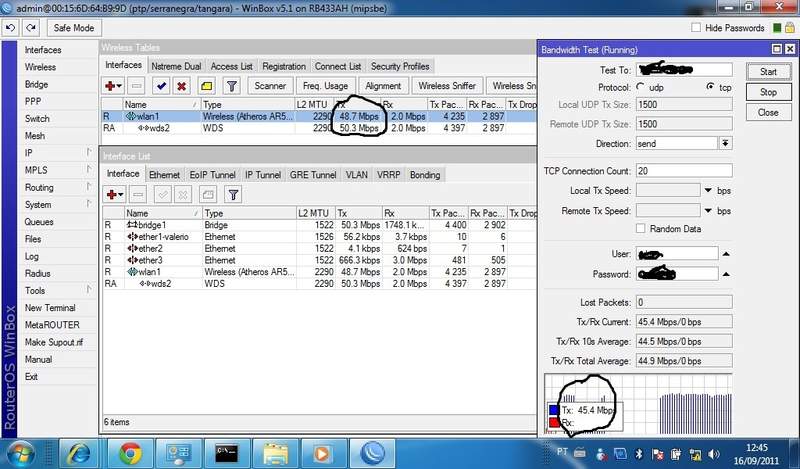Viewport: 800px width, 469px height.
Task: Click the greyed checkmark enable icon in Interface List
Action: [x=163, y=194]
